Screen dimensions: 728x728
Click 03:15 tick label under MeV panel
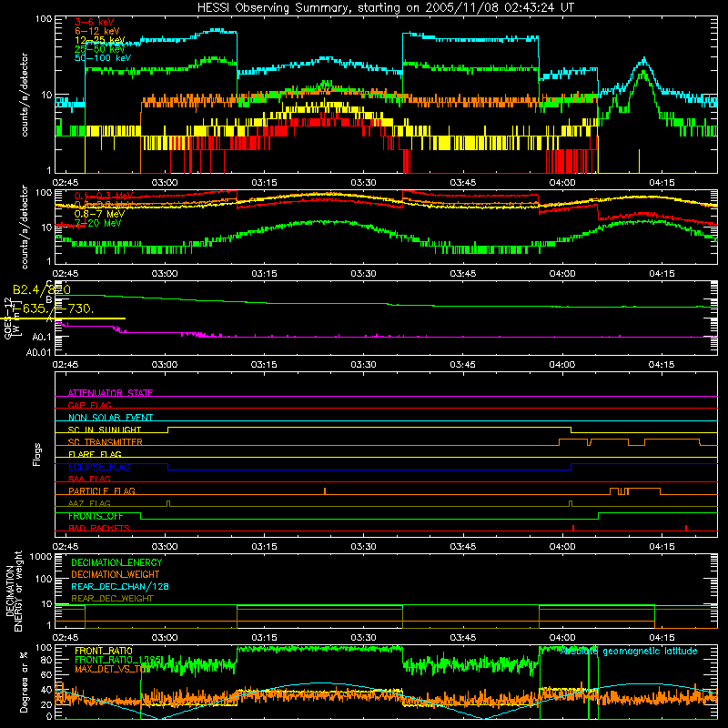pos(264,274)
